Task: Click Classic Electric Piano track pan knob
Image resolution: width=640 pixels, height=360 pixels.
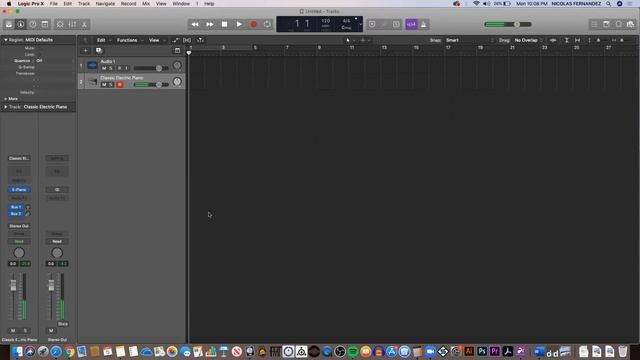Action: [x=177, y=82]
